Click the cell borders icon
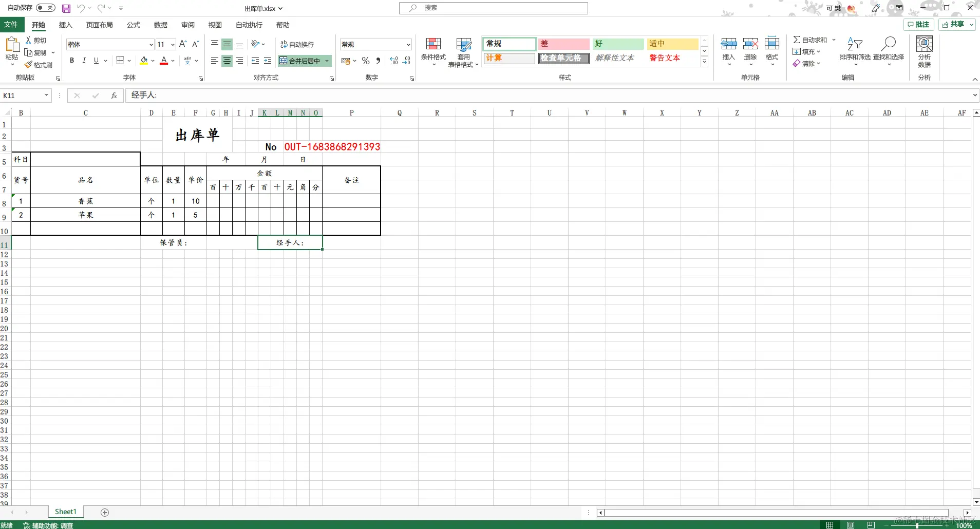 pos(120,61)
